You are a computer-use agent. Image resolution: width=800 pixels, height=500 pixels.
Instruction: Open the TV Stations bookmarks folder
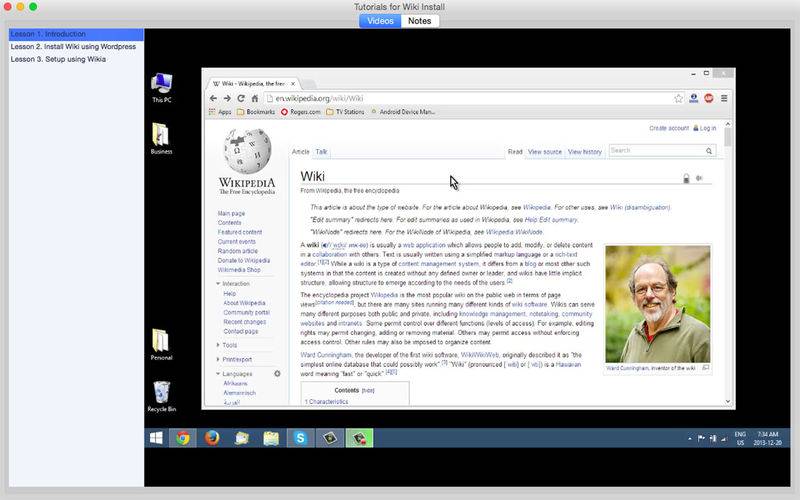(x=345, y=112)
